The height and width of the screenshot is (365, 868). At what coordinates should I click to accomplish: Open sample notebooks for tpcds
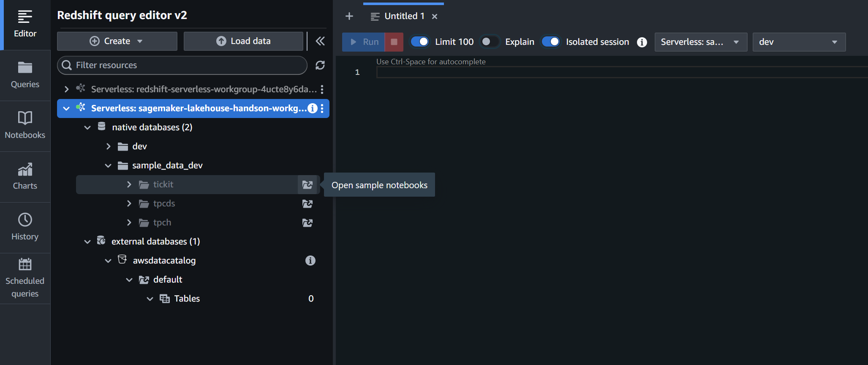pos(307,203)
